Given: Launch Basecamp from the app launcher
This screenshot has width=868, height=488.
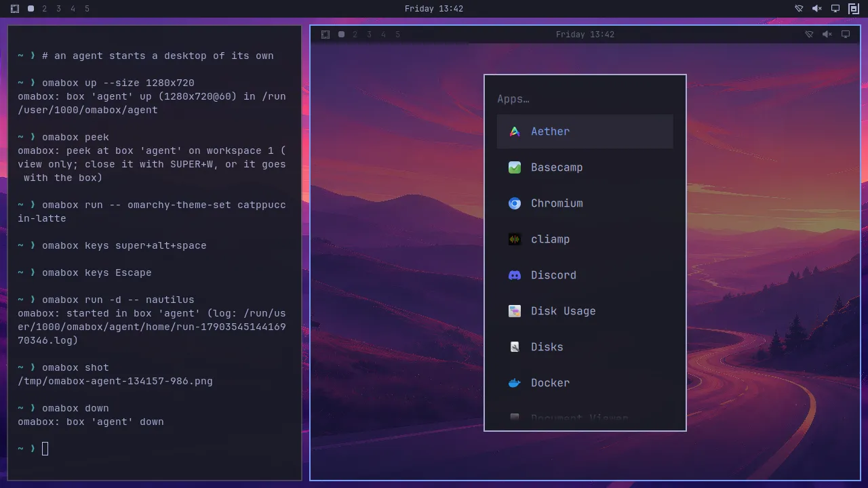Looking at the screenshot, I should coord(585,167).
